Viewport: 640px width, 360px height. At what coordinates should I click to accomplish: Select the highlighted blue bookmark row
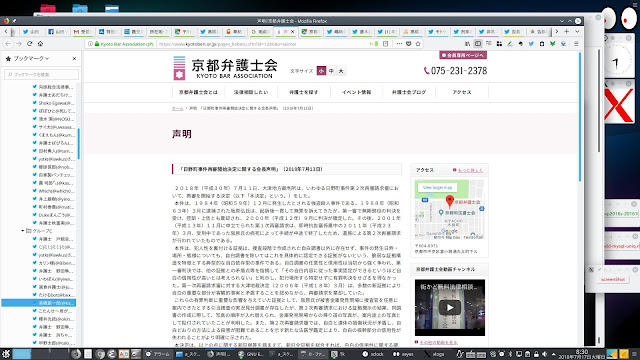click(x=39, y=303)
